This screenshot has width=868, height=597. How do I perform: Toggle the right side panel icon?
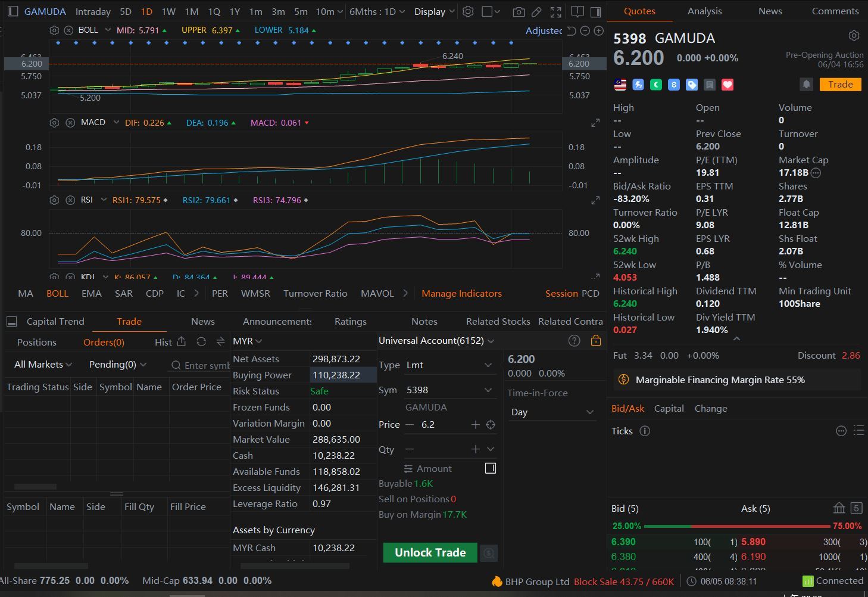595,11
